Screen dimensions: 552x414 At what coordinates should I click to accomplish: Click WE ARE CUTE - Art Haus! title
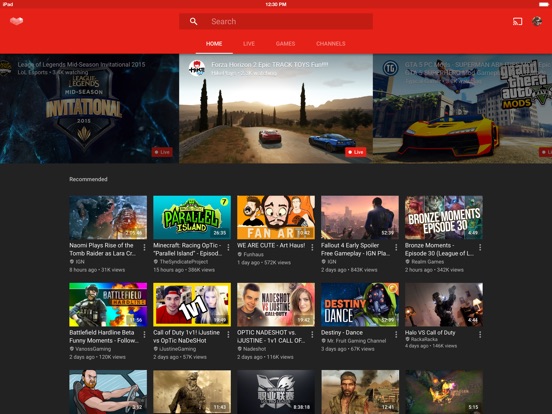[271, 245]
